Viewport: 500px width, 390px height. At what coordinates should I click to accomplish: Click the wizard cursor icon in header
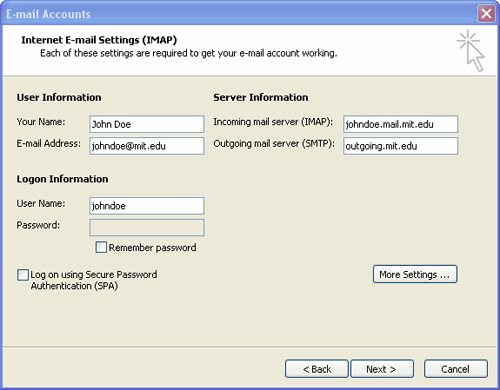(471, 51)
